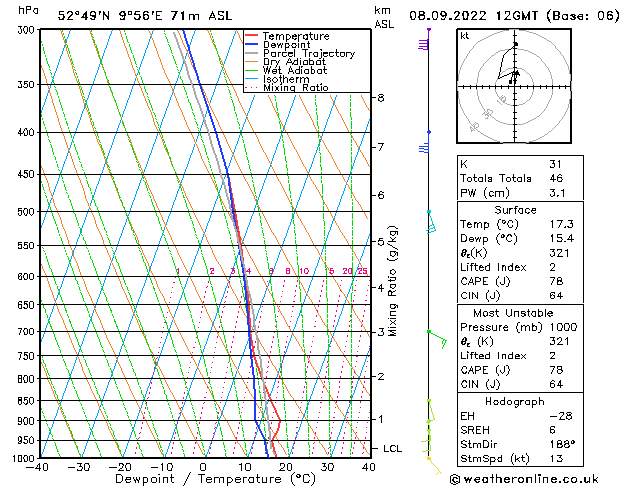Click the Temperature legend entry
This screenshot has width=629, height=486.
click(x=296, y=36)
